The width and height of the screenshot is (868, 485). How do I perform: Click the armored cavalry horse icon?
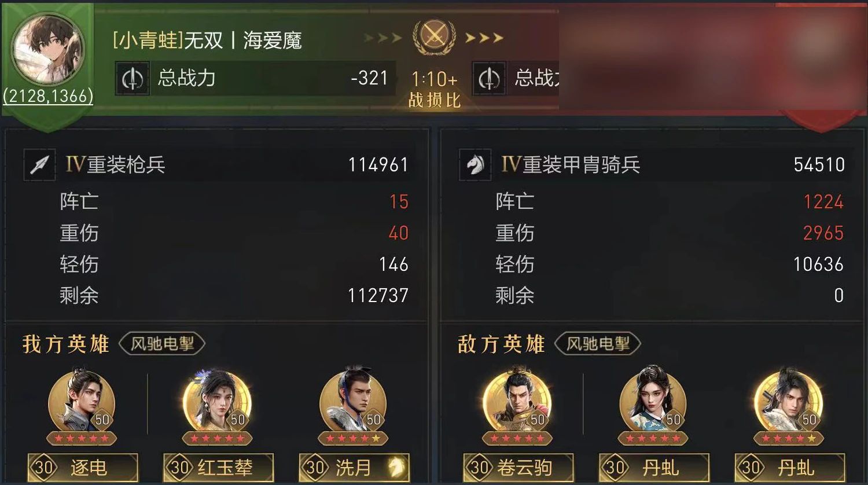click(x=476, y=166)
